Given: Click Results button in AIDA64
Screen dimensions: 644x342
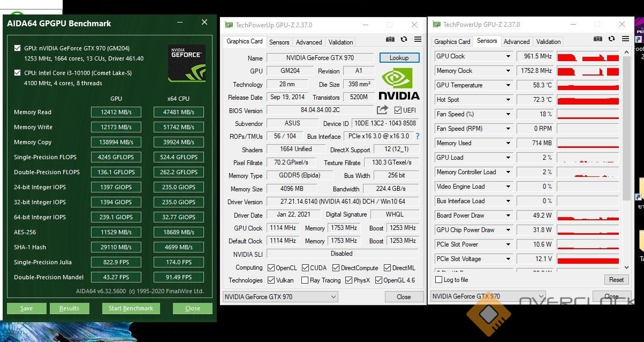Looking at the screenshot, I should coord(69,308).
